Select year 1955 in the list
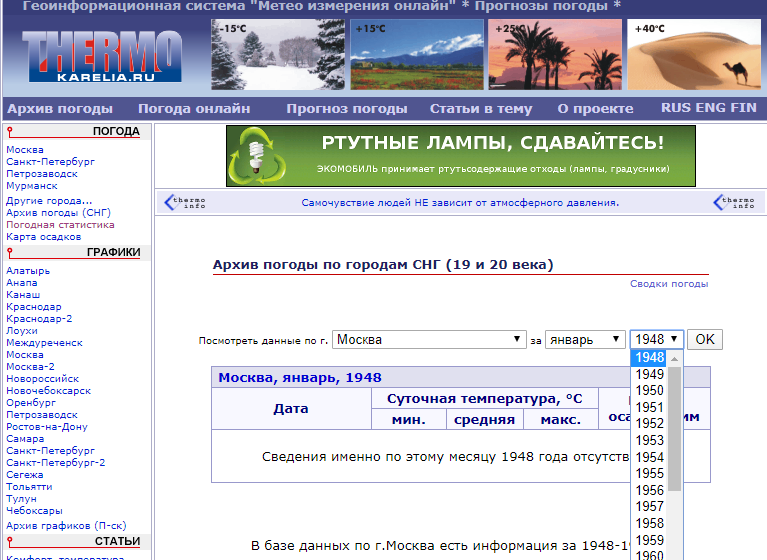Screen dimensions: 767x560 click(649, 473)
